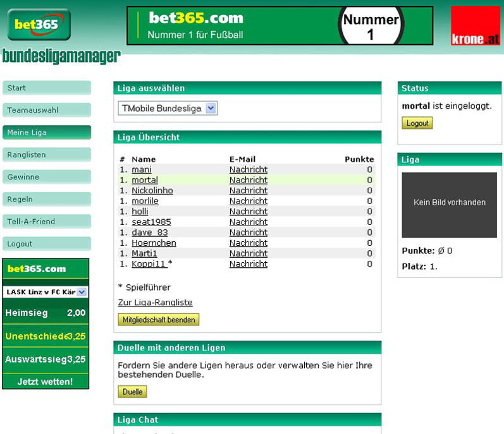The height and width of the screenshot is (434, 504).
Task: Send Nachricht to mortal
Action: point(249,180)
